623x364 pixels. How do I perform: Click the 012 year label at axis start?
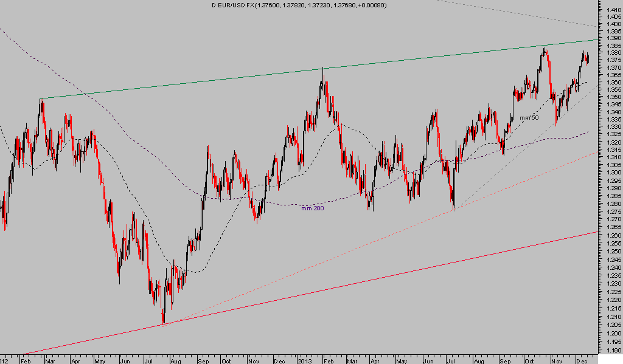(x=5, y=360)
